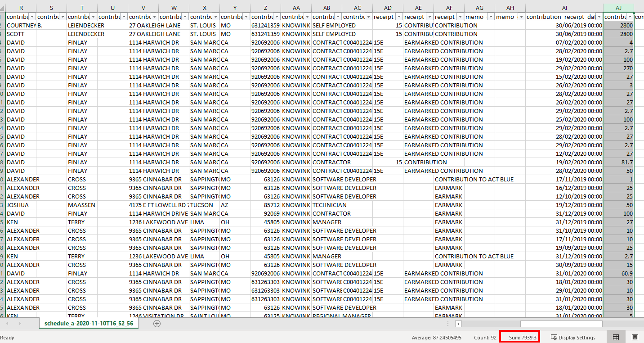Select the amount cell showing 60.9
The image size is (644, 343).
tap(618, 273)
